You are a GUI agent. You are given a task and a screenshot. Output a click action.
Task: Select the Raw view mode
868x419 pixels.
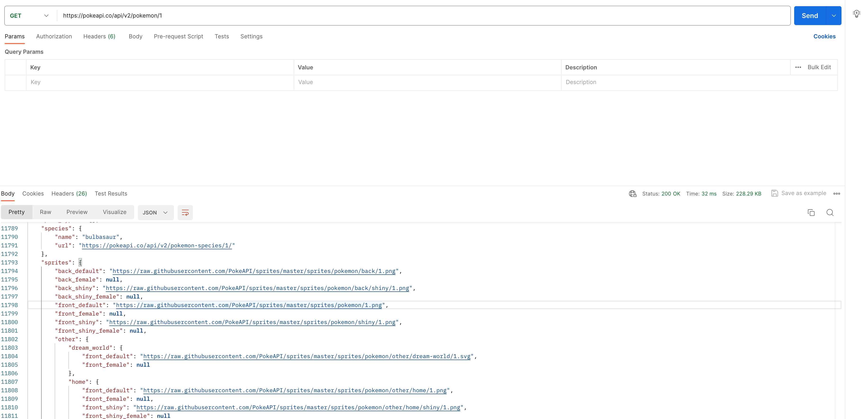pyautogui.click(x=45, y=212)
